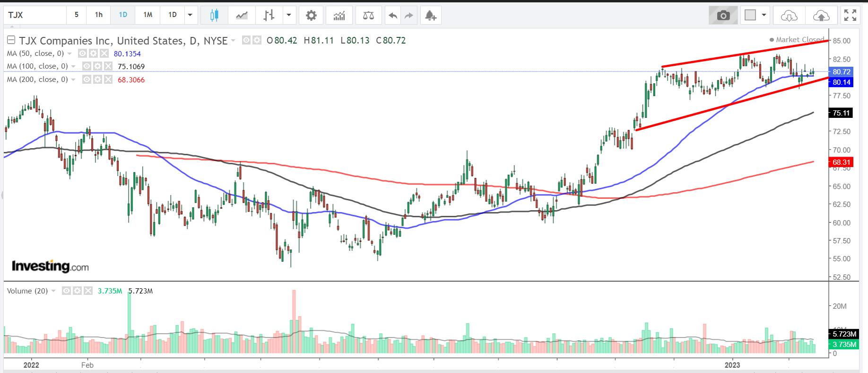This screenshot has width=868, height=373.
Task: Click the 68.31 red price axis label
Action: click(842, 162)
